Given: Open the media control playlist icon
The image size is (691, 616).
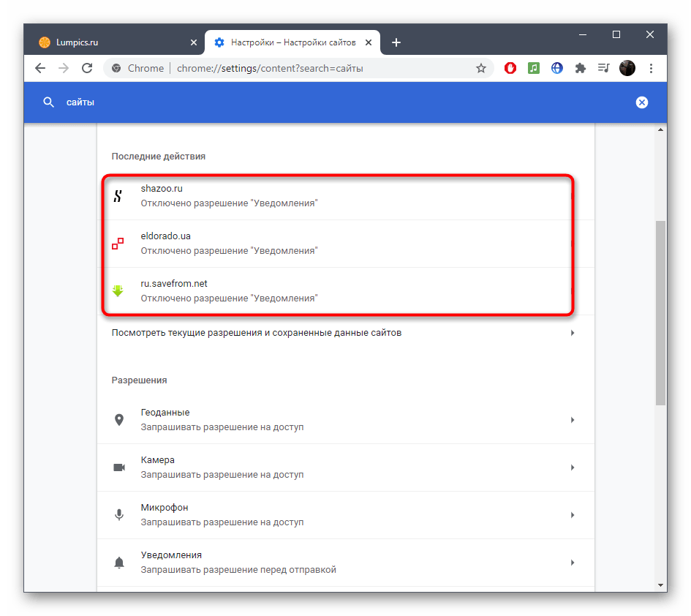Looking at the screenshot, I should 603,68.
